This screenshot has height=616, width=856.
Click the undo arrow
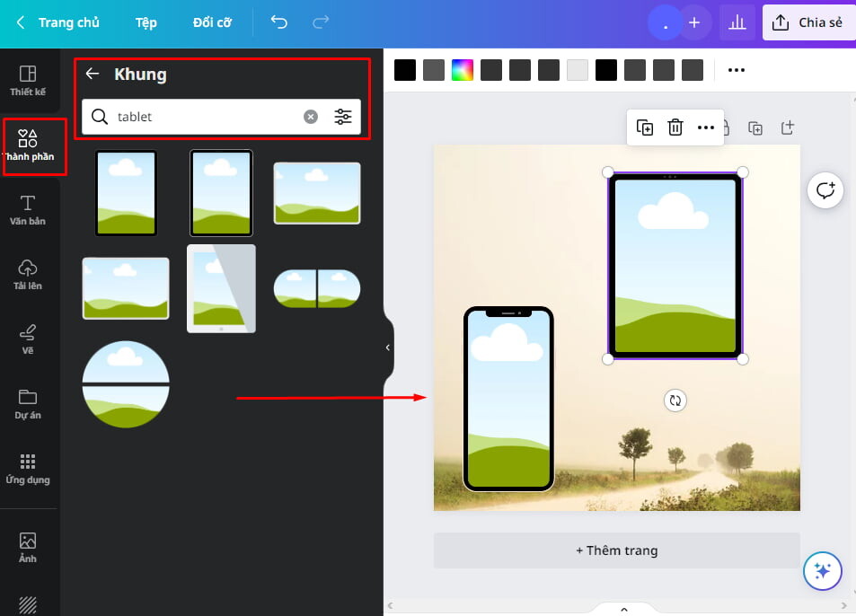point(279,22)
